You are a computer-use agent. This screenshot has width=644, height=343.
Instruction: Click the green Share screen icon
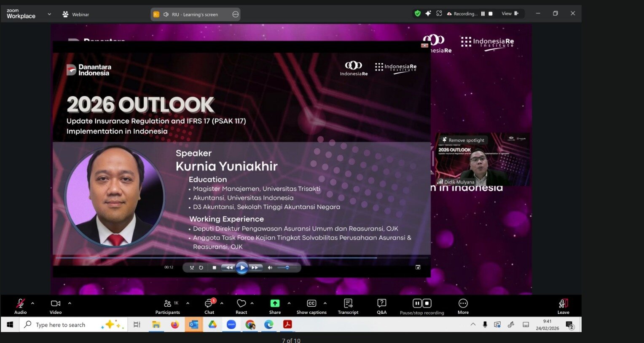point(275,303)
